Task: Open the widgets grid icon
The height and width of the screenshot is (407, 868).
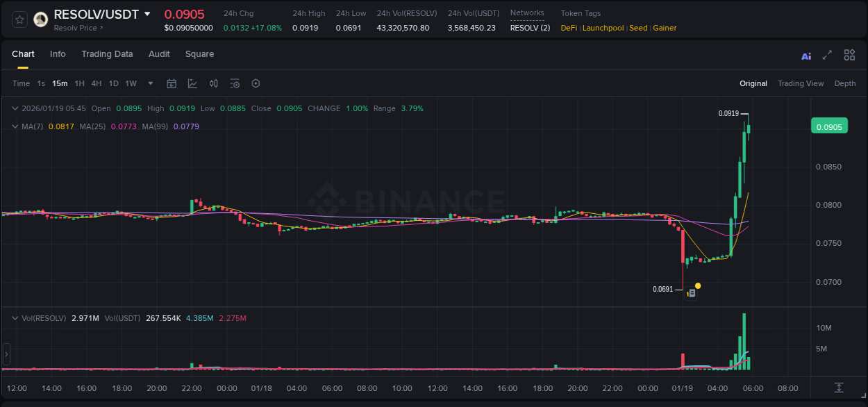Action: click(849, 55)
